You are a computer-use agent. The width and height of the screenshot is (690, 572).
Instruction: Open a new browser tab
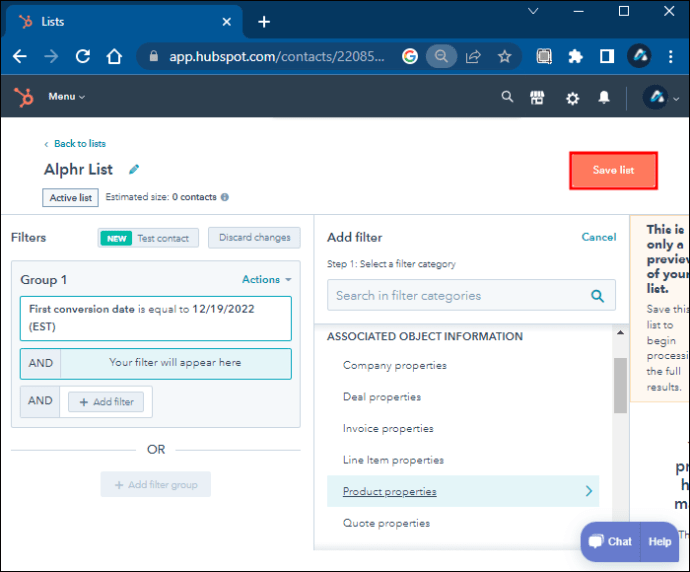[x=264, y=22]
